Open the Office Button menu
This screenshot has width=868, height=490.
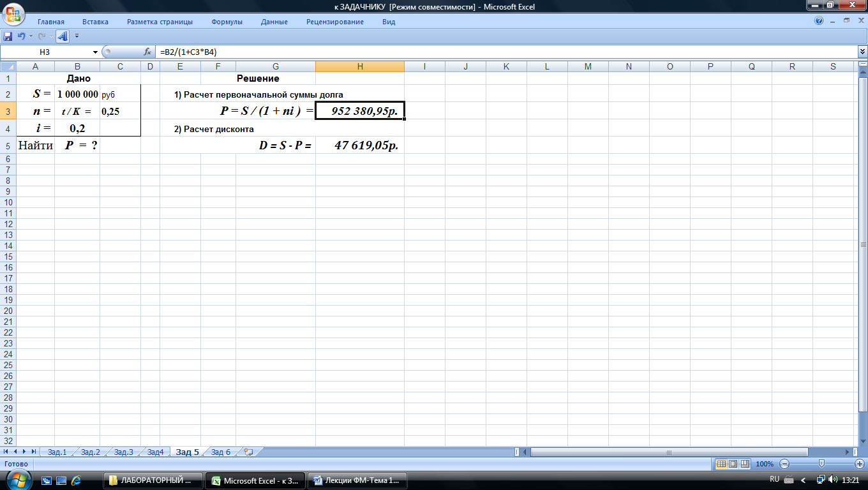click(14, 13)
